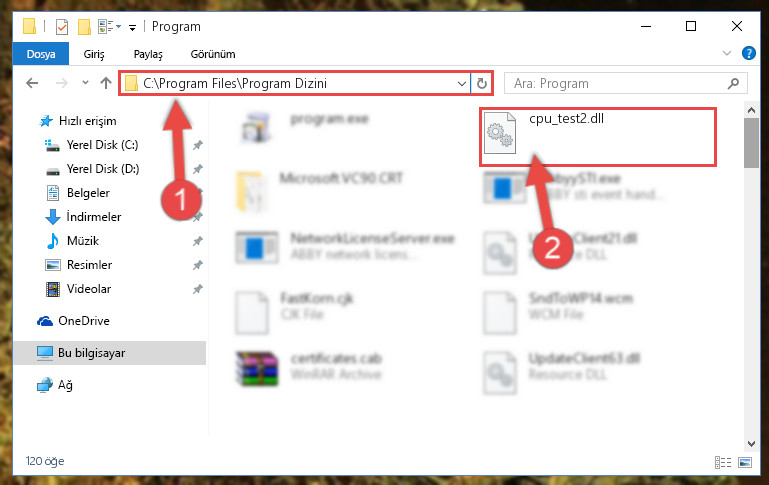Expand the ribbon with the chevron
The width and height of the screenshot is (769, 485).
tap(726, 53)
